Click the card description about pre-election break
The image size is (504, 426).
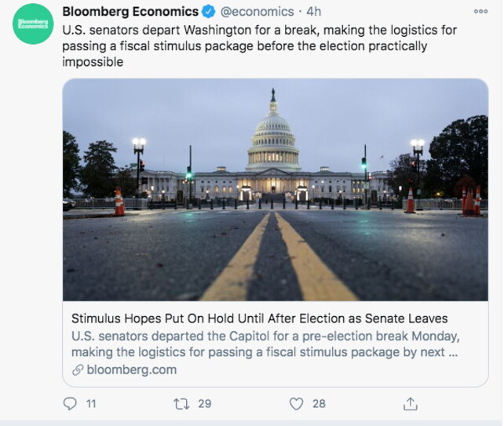pos(265,344)
